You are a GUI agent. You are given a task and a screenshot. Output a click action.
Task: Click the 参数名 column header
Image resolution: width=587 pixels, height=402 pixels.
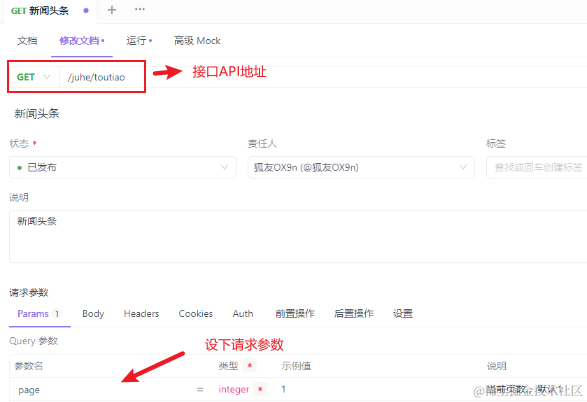(x=29, y=366)
